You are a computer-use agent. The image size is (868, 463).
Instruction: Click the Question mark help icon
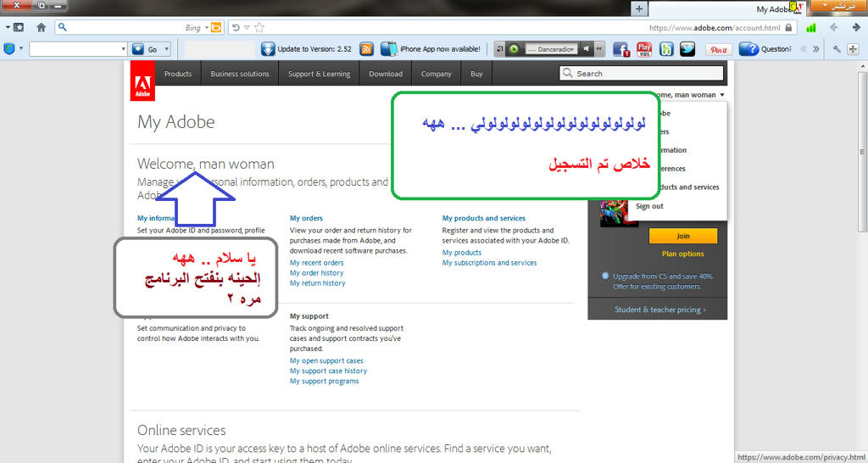pyautogui.click(x=748, y=48)
